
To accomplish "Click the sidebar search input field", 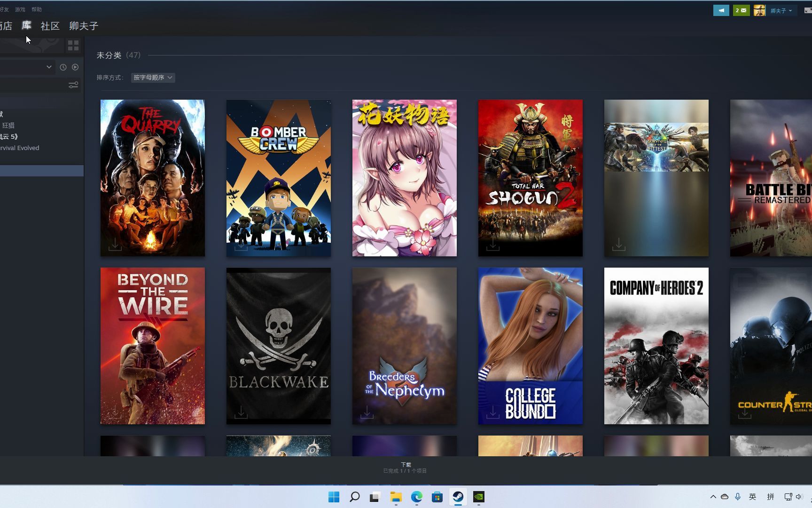I will coord(33,85).
